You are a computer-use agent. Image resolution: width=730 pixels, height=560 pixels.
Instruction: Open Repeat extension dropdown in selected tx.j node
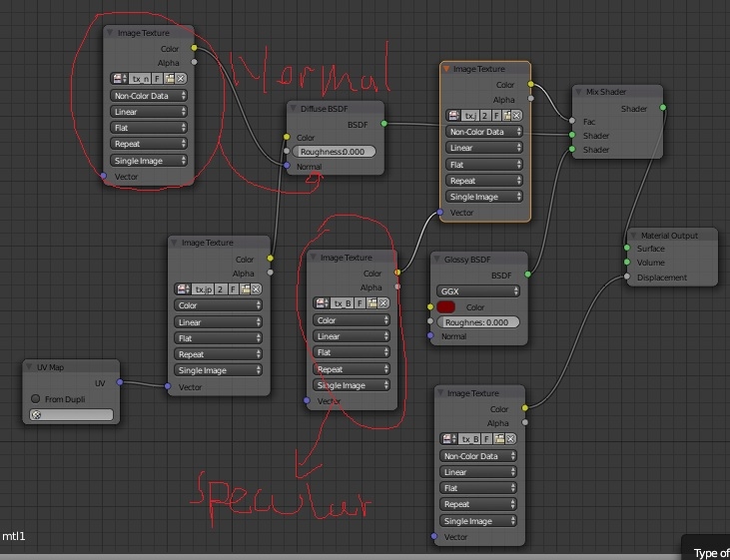484,181
